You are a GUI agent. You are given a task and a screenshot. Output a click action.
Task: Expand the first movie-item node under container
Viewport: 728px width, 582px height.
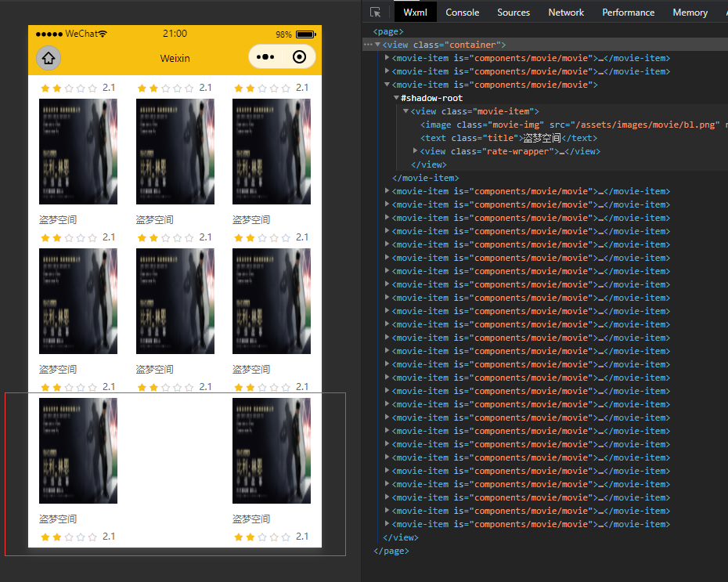click(387, 58)
